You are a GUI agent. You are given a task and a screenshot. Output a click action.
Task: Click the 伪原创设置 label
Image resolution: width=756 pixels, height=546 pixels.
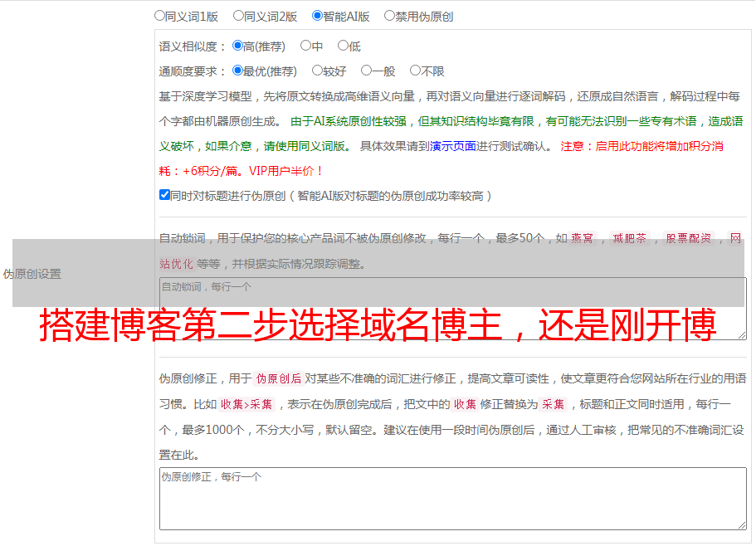coord(32,274)
